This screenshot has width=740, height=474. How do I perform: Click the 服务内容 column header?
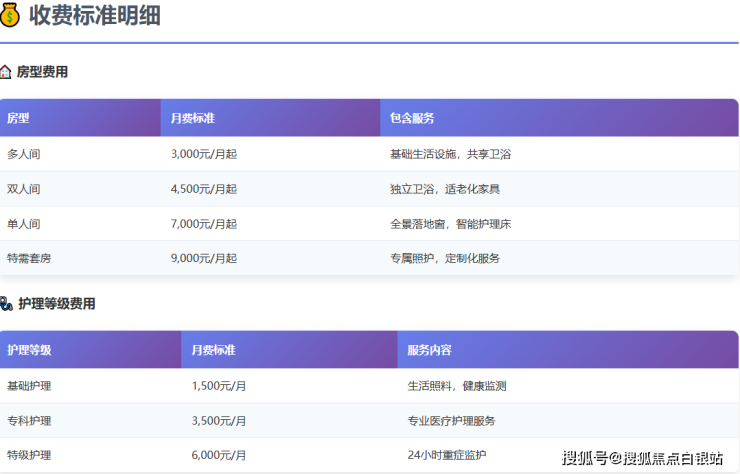coord(429,350)
